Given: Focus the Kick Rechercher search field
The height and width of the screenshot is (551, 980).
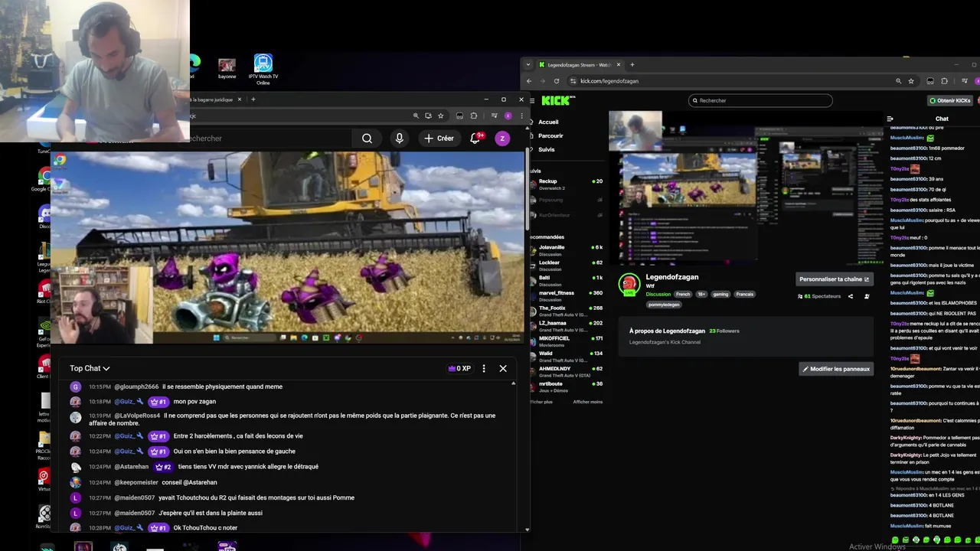Looking at the screenshot, I should 760,100.
